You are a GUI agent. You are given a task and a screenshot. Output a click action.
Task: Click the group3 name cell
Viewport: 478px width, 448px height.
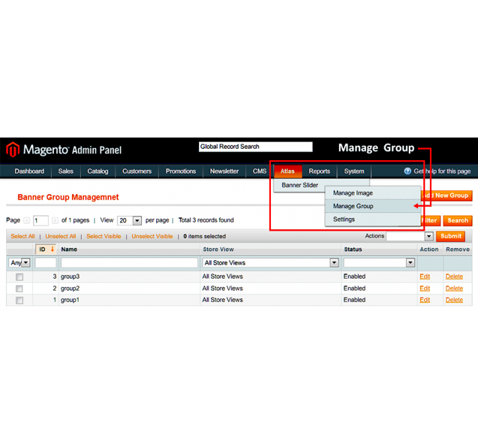pos(70,277)
